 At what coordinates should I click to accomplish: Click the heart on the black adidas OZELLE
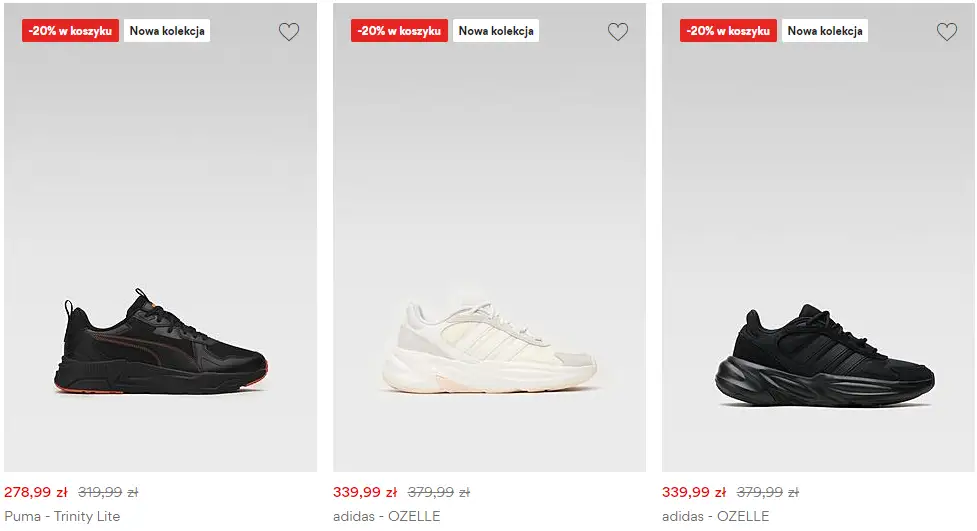pos(947,32)
